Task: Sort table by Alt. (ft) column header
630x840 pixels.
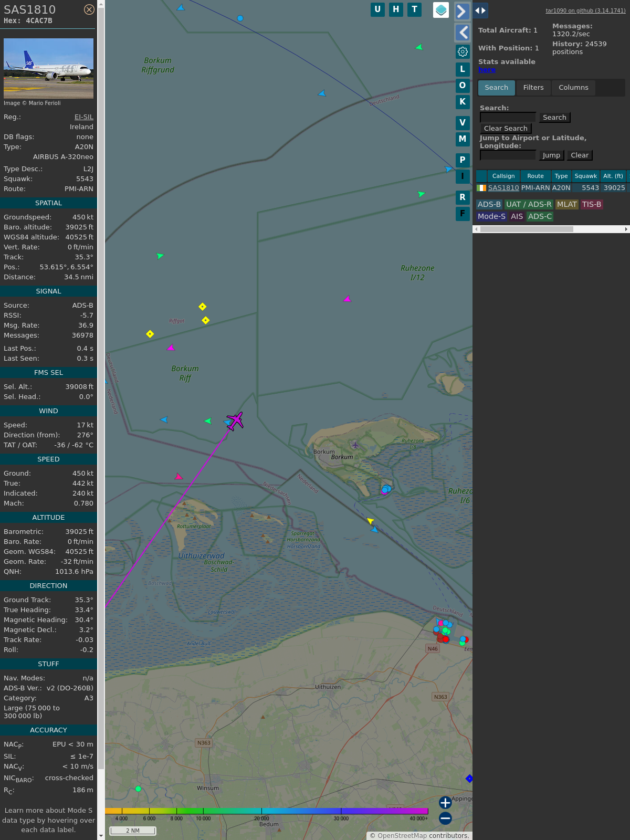Action: tap(613, 176)
